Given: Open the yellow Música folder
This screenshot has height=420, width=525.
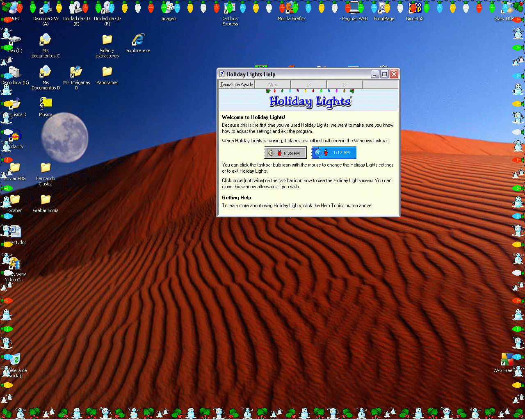Looking at the screenshot, I should coord(46,103).
